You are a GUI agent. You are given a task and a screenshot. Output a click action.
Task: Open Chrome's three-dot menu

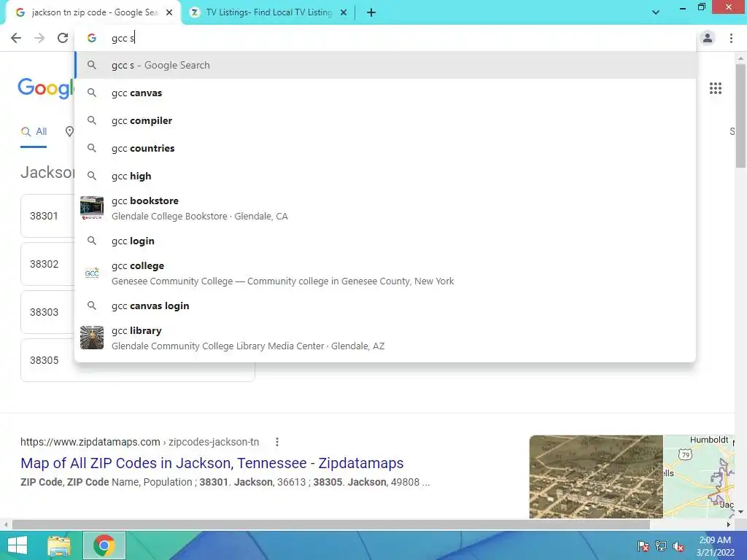click(x=731, y=38)
